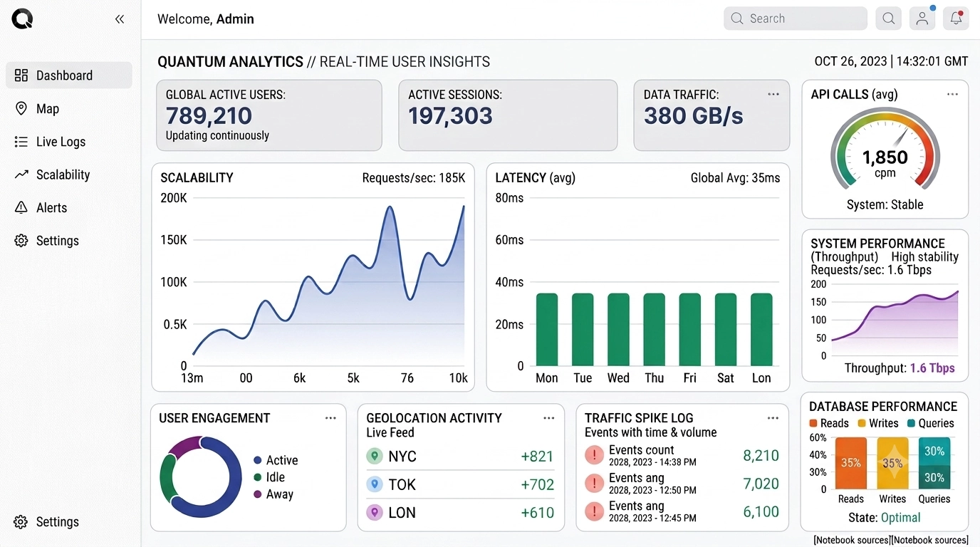Screen dimensions: 980x547
Task: Click the Idle legend dot
Action: (258, 478)
